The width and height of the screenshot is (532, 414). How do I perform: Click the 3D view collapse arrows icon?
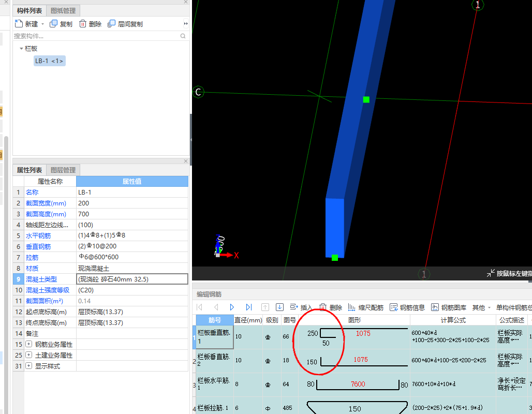click(x=491, y=273)
